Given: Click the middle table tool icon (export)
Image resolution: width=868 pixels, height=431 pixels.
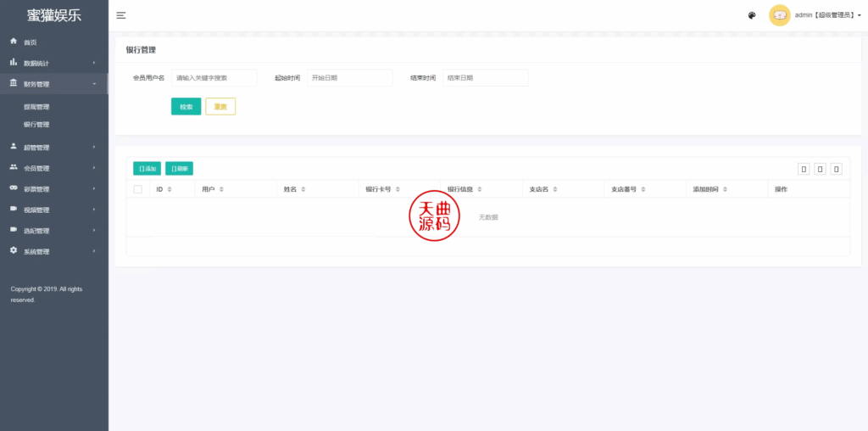Looking at the screenshot, I should tap(820, 168).
